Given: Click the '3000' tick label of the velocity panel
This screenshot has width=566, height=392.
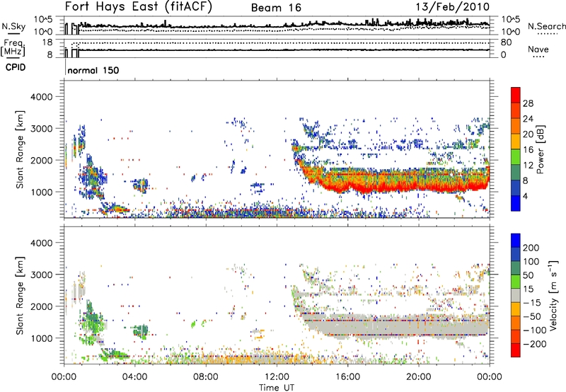Looking at the screenshot, I should click(x=42, y=275).
